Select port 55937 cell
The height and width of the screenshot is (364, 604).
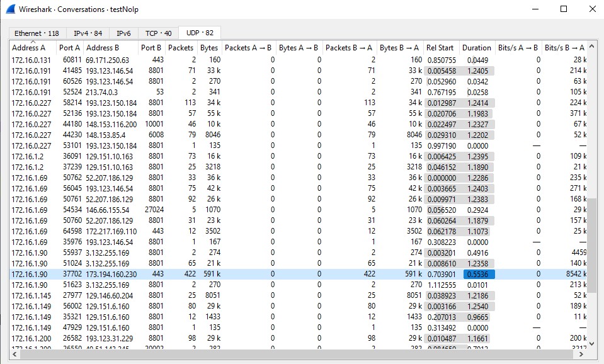coord(72,253)
